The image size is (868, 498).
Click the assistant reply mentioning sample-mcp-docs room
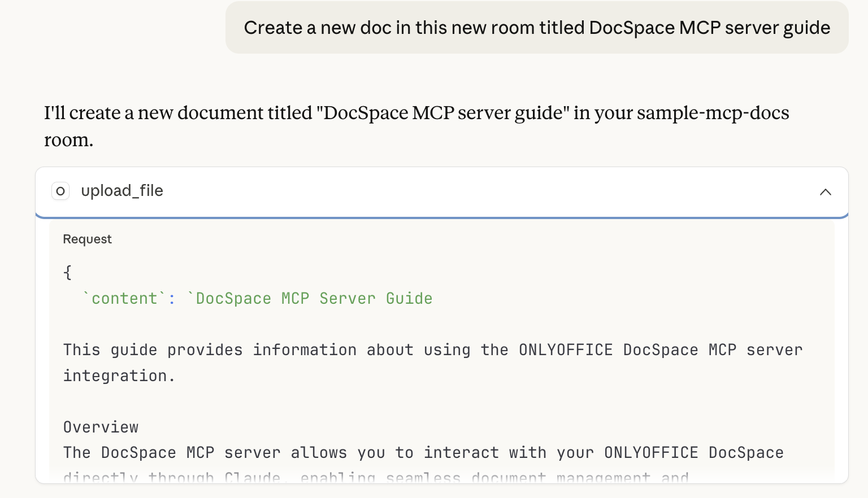point(416,125)
